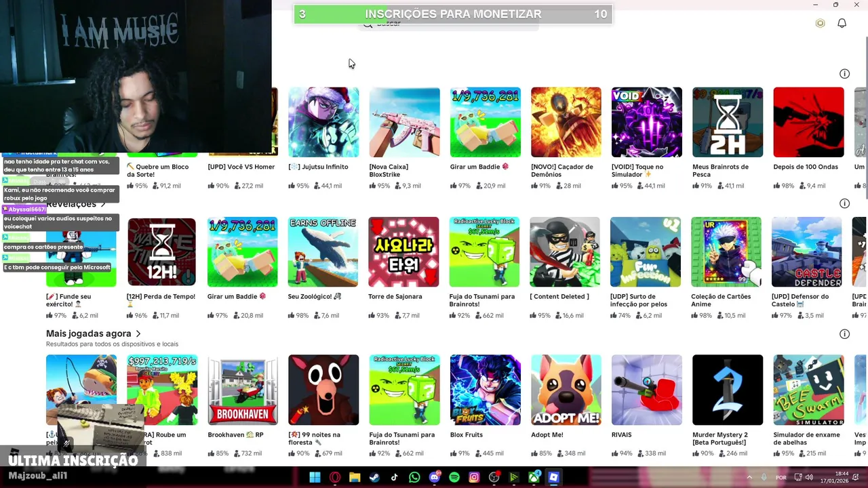Open TikTok from the taskbar

pyautogui.click(x=395, y=478)
